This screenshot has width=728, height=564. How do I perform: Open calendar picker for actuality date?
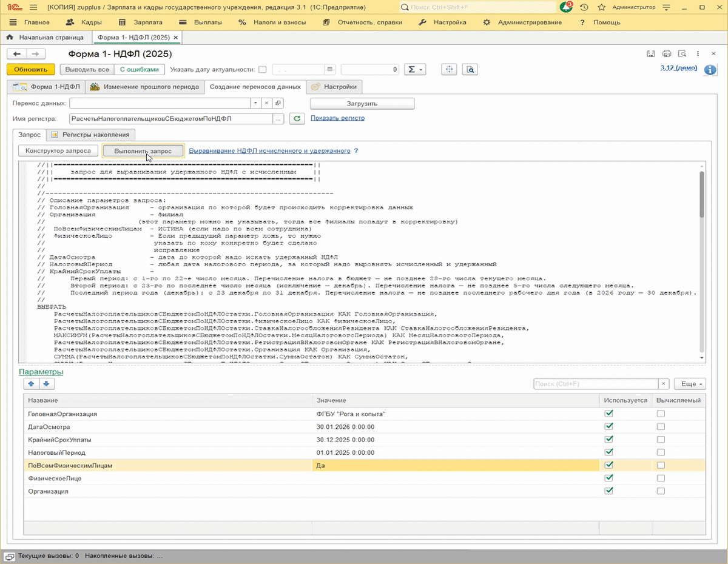330,69
